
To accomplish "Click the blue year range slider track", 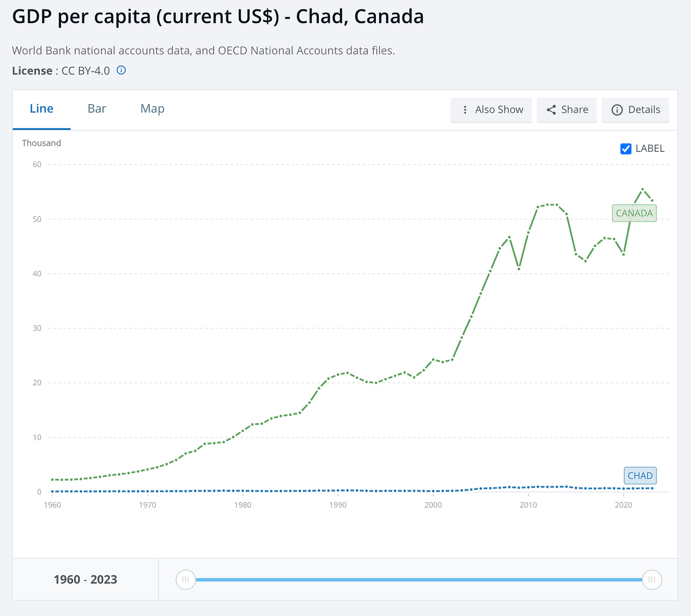I will pos(418,579).
